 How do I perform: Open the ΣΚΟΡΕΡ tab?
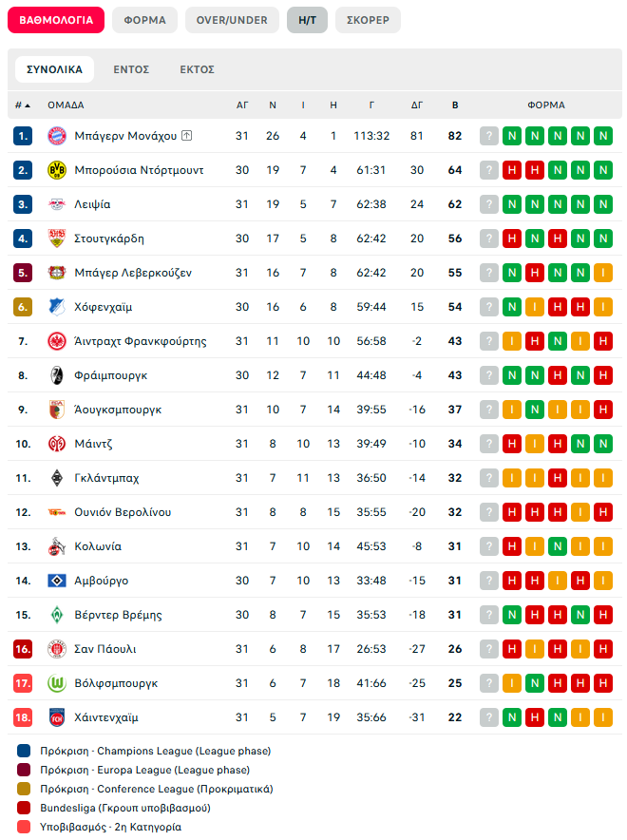(x=368, y=20)
